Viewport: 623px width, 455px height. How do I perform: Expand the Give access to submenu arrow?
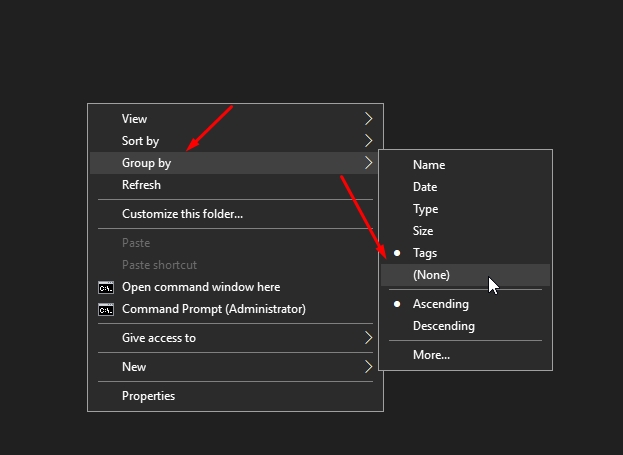369,338
